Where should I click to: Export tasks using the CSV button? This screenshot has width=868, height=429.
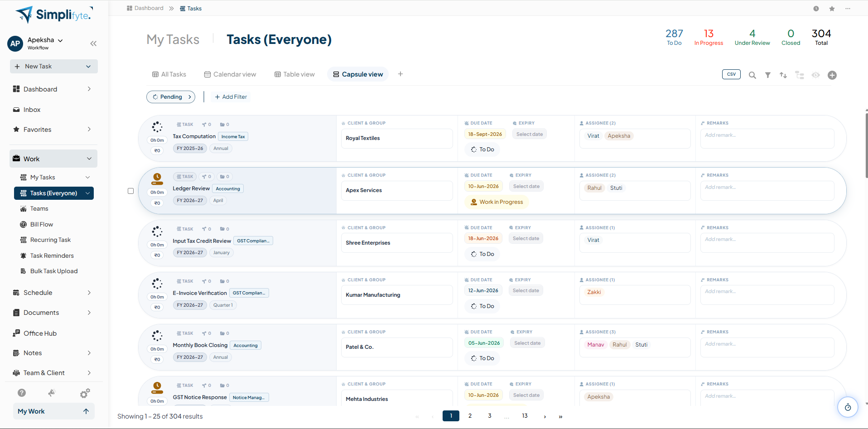click(731, 74)
